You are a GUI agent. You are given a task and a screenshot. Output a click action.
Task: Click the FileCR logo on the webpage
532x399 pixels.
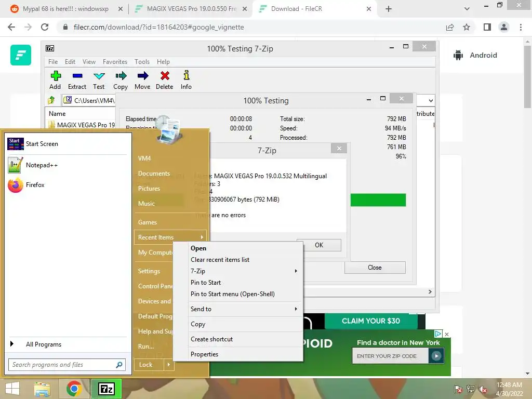point(21,55)
